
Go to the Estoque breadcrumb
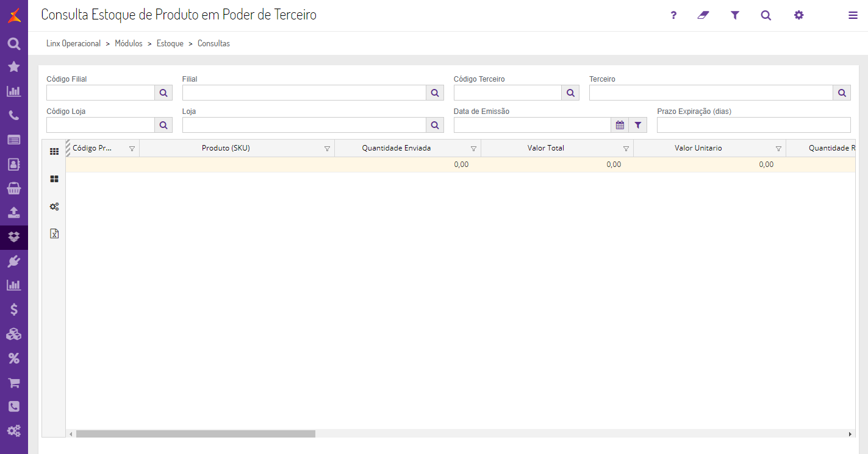click(170, 44)
